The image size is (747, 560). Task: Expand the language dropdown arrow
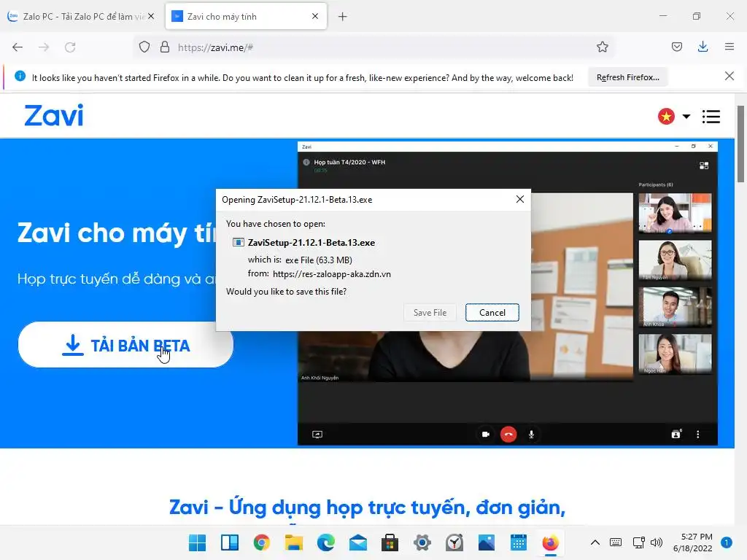pos(686,116)
